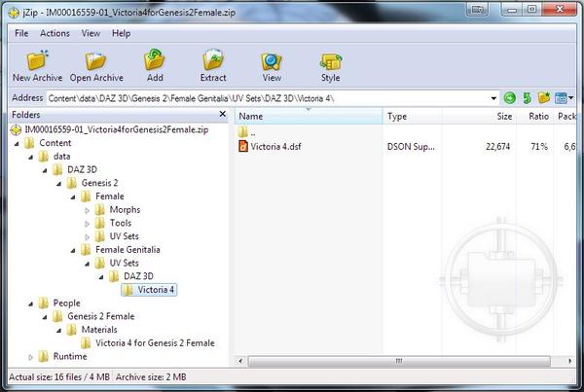
Task: Sort by the Ratio column header
Action: click(x=534, y=116)
